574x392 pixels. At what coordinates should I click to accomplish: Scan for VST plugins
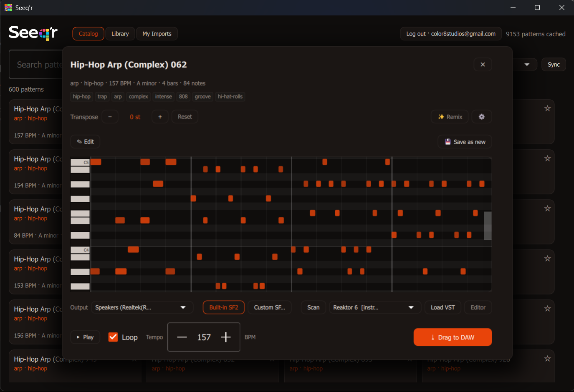tap(314, 307)
